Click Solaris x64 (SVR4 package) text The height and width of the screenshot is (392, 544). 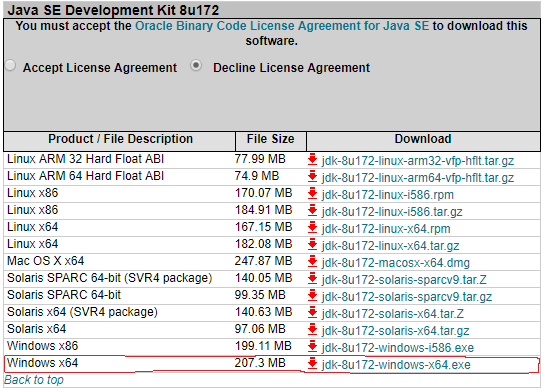click(x=82, y=312)
